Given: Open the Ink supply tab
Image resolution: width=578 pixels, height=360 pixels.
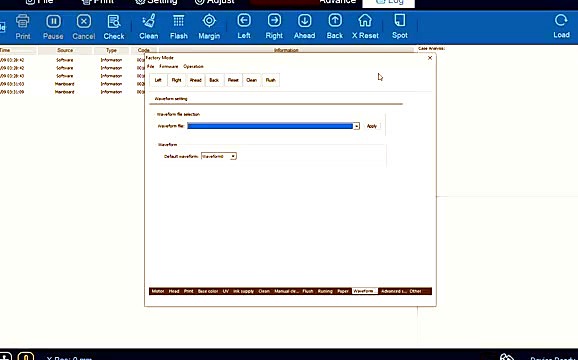Looking at the screenshot, I should point(243,291).
